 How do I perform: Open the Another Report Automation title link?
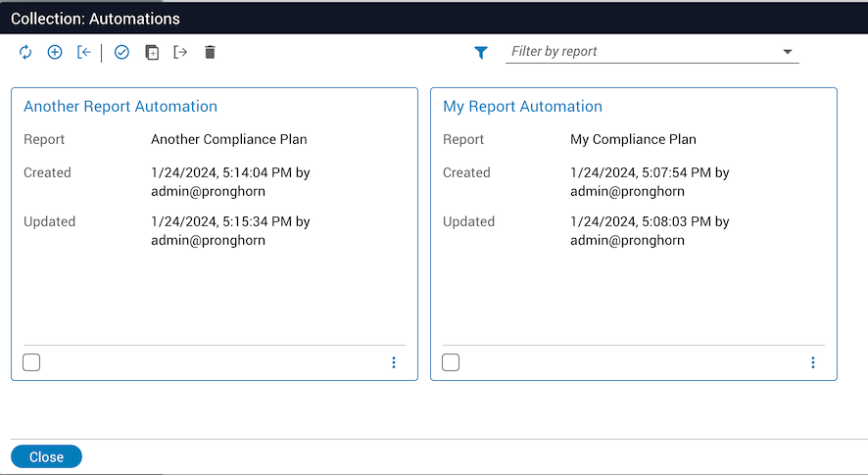coord(121,107)
